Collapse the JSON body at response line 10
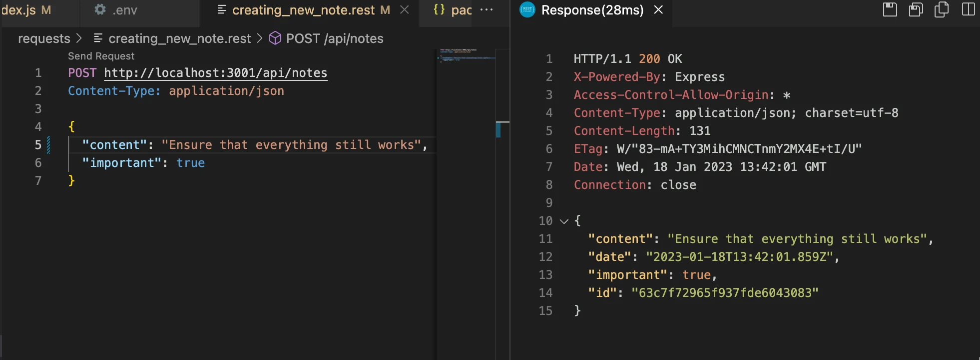 (564, 221)
